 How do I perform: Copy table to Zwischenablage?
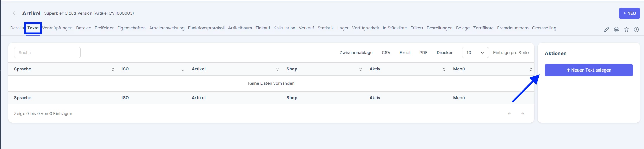coord(356,53)
